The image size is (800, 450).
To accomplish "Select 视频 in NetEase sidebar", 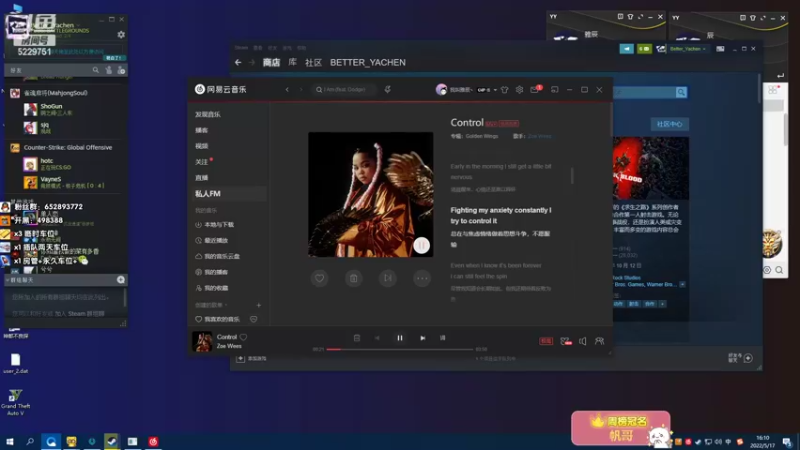I will click(x=202, y=146).
